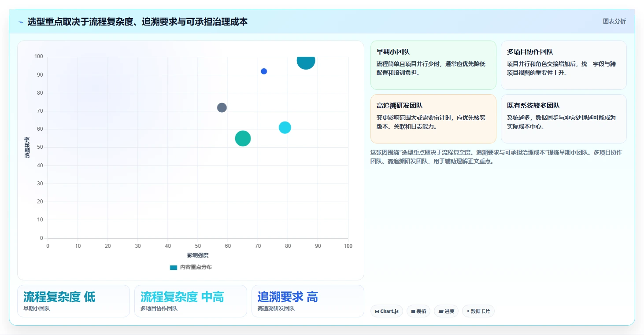Click the 流程复杂度 低 stat card

pos(74,301)
